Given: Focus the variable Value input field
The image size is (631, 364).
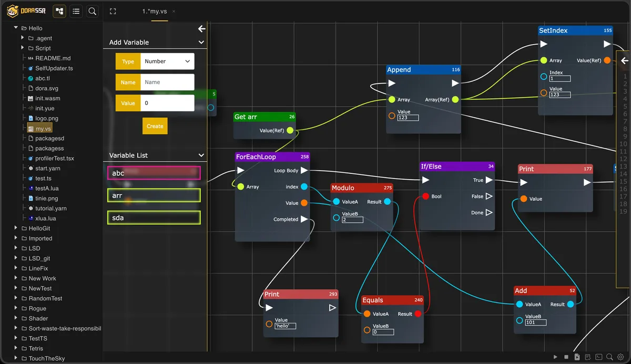Looking at the screenshot, I should click(x=167, y=103).
